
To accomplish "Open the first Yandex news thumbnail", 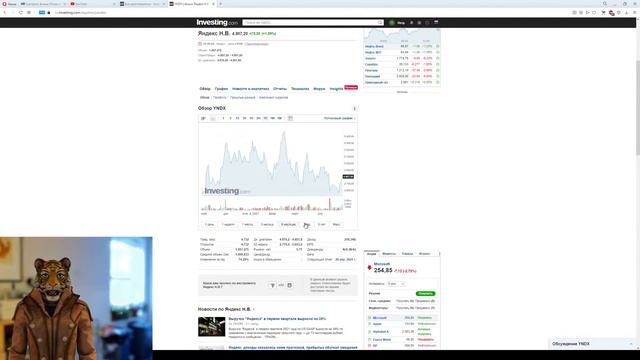I will (x=211, y=327).
